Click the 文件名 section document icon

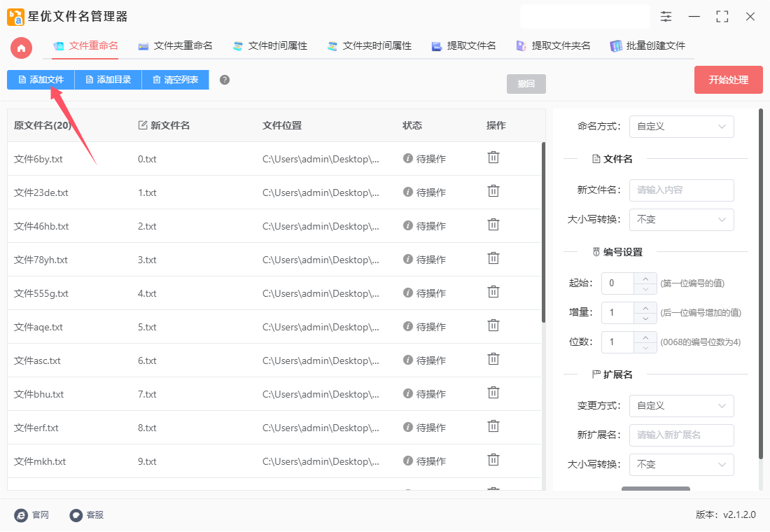[596, 159]
